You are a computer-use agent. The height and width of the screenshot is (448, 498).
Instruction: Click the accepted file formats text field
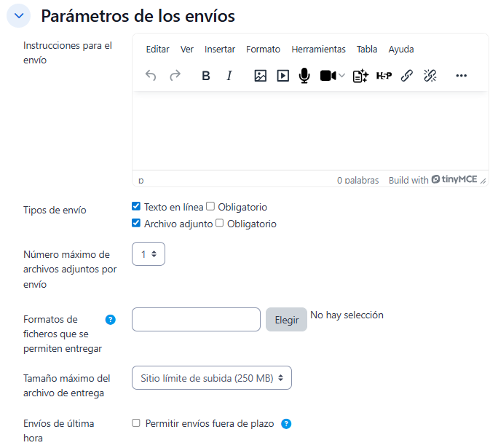click(x=196, y=320)
